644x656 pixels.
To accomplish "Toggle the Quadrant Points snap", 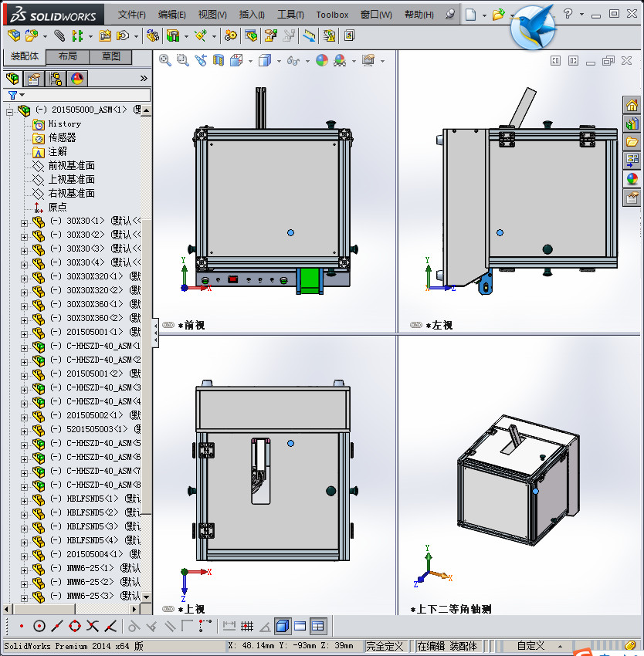I will (x=75, y=627).
